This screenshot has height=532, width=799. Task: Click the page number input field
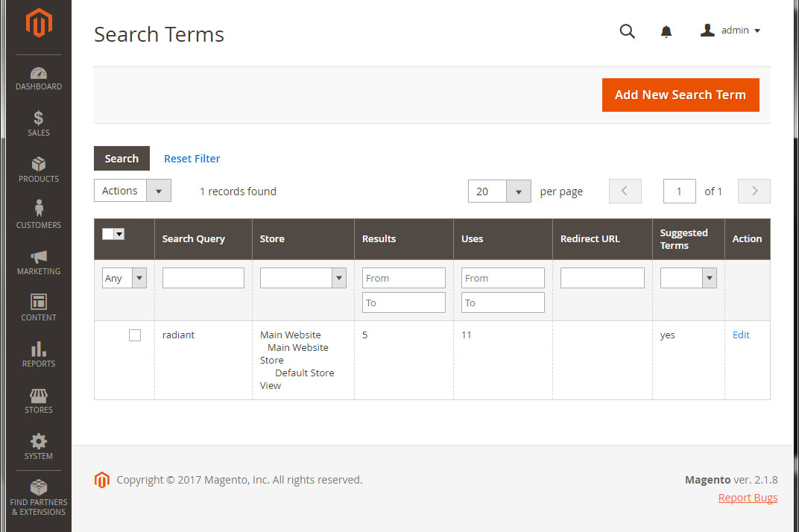pyautogui.click(x=679, y=191)
